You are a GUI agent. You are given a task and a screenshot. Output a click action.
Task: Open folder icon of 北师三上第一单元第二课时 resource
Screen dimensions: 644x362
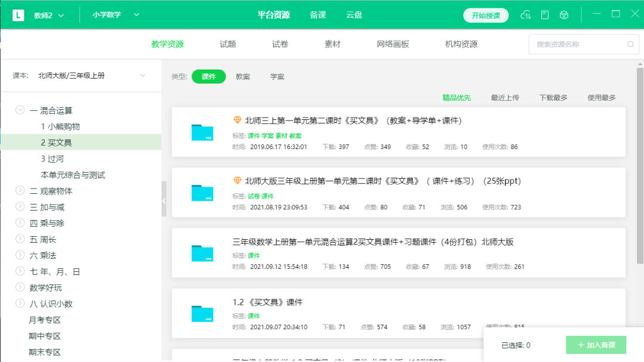pyautogui.click(x=202, y=132)
